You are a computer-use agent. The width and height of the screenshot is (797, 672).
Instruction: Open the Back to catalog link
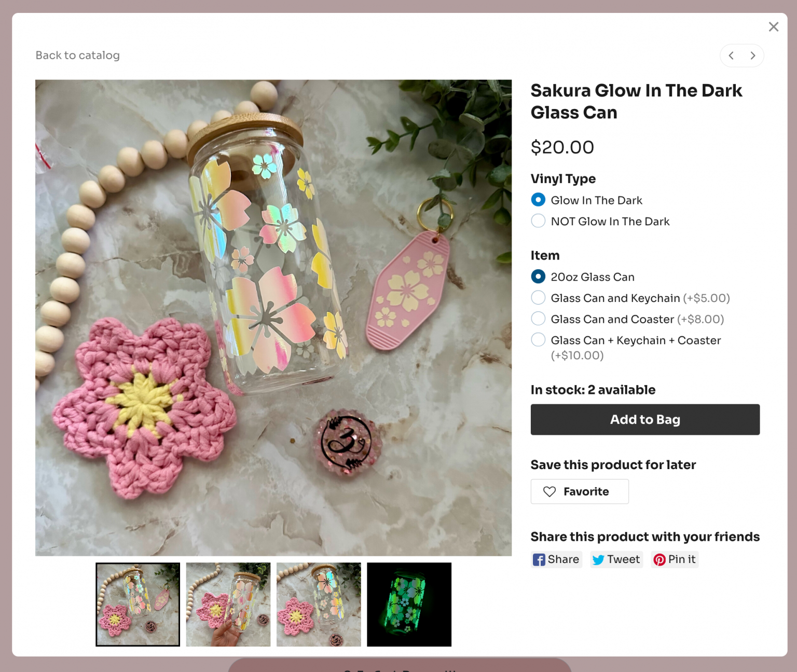click(x=77, y=55)
